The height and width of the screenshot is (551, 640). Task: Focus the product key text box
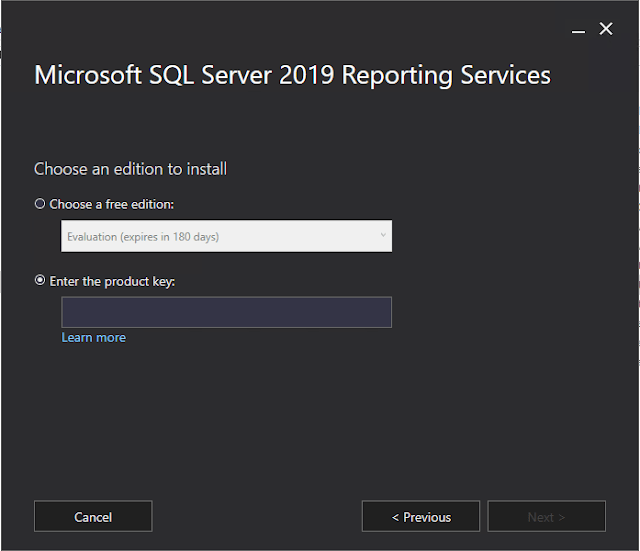tap(226, 312)
